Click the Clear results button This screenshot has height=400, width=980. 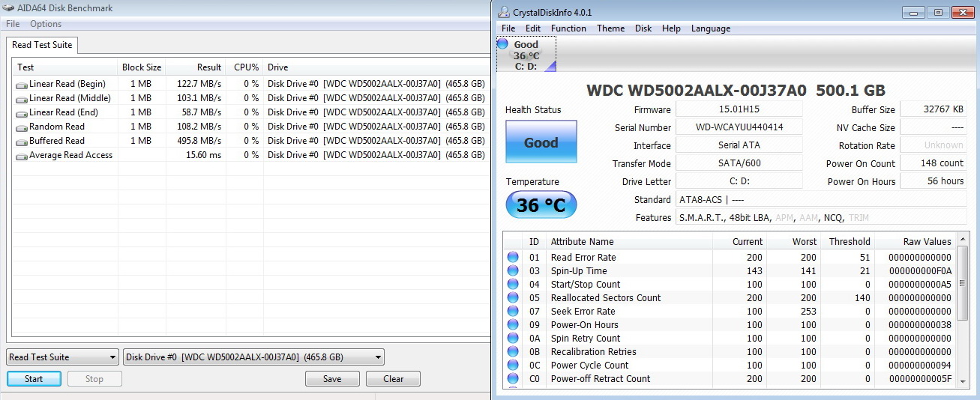point(393,379)
